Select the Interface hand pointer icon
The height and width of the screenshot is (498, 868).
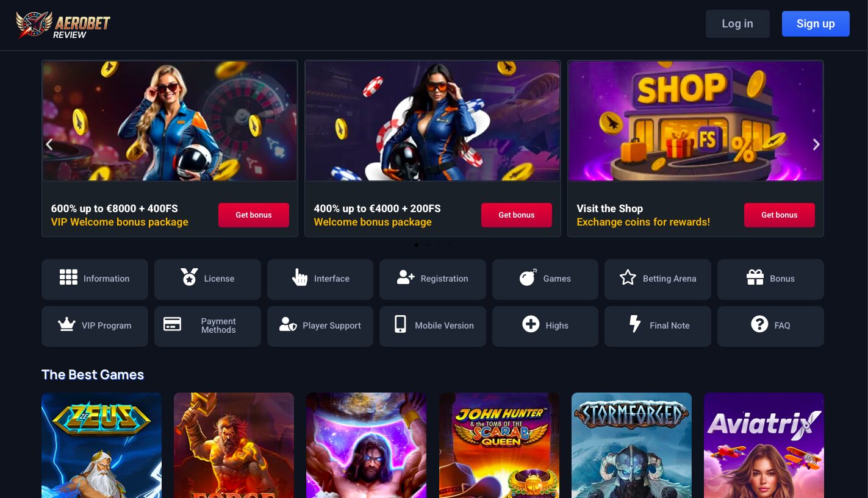(x=299, y=277)
